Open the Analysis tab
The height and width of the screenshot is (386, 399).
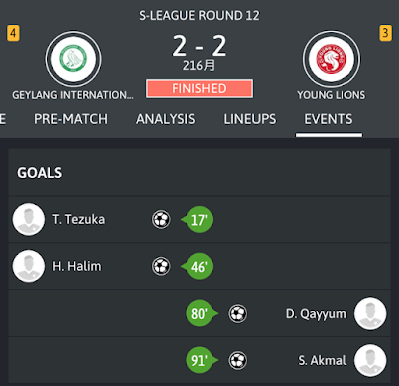click(x=166, y=119)
